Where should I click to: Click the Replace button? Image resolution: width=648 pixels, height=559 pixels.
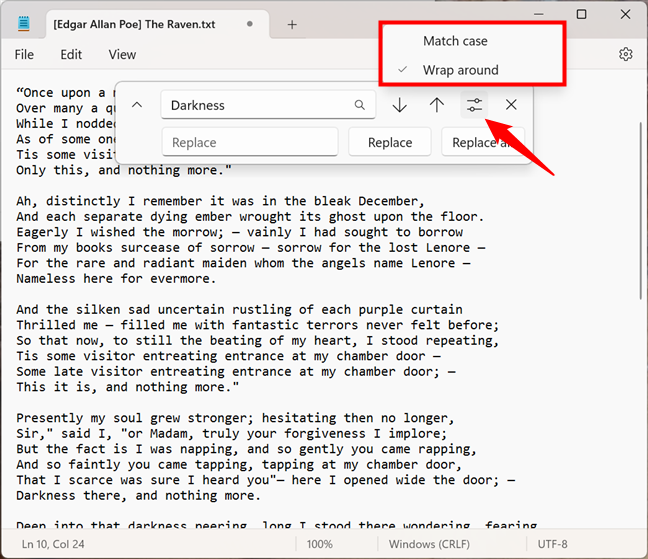coord(390,143)
